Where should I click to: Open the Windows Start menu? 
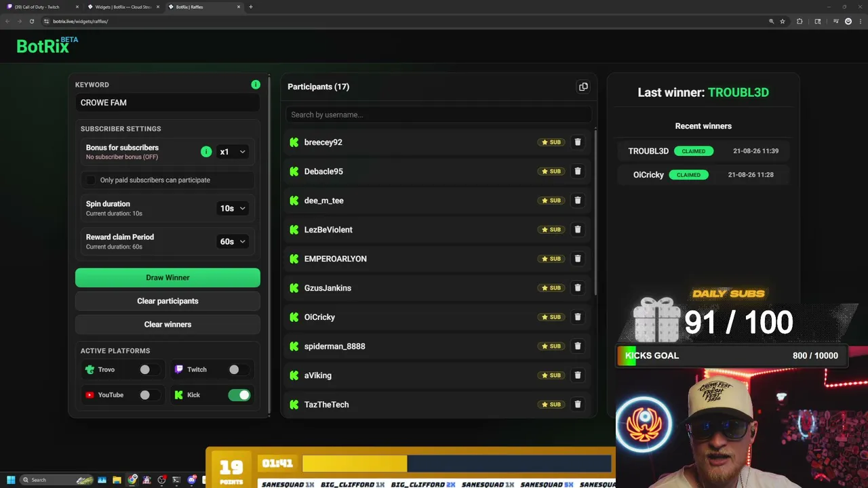(11, 480)
